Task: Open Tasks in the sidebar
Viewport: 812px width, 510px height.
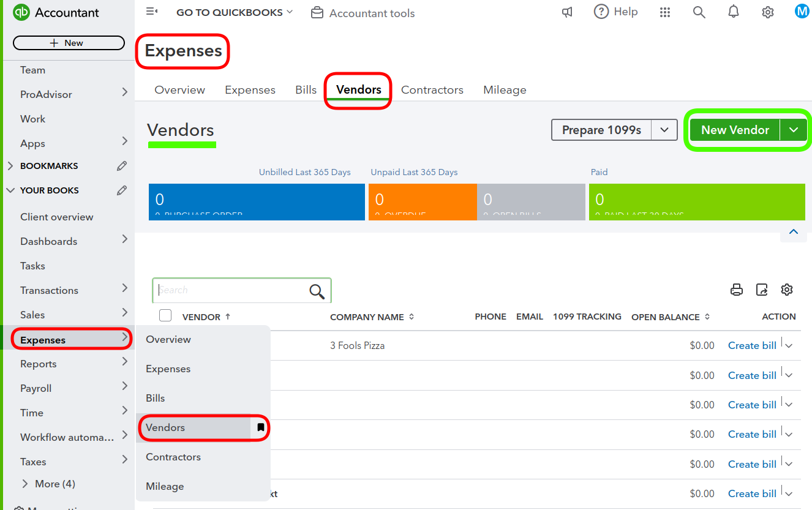Action: tap(32, 266)
